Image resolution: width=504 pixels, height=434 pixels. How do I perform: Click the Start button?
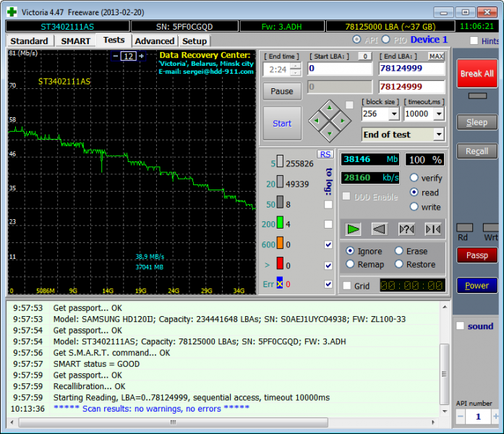click(x=282, y=124)
